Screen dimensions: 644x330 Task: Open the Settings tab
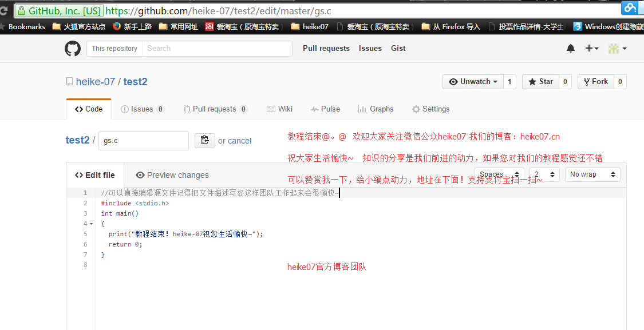point(431,109)
